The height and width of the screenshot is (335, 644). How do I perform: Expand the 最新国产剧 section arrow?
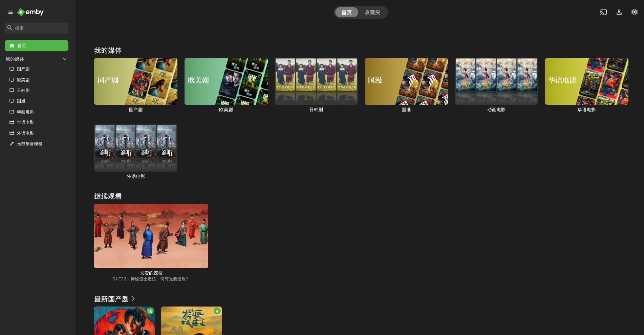tap(133, 299)
